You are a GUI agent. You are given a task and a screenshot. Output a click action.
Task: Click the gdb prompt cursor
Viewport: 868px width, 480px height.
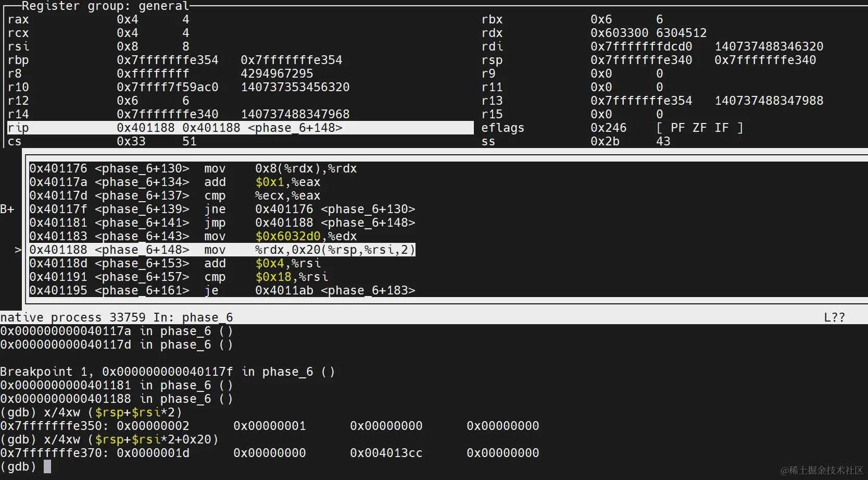point(47,466)
